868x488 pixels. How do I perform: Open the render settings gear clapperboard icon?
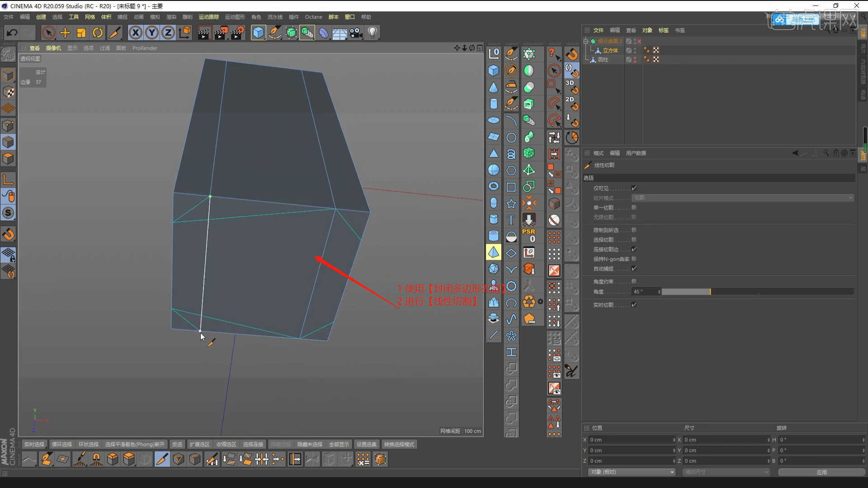[237, 33]
